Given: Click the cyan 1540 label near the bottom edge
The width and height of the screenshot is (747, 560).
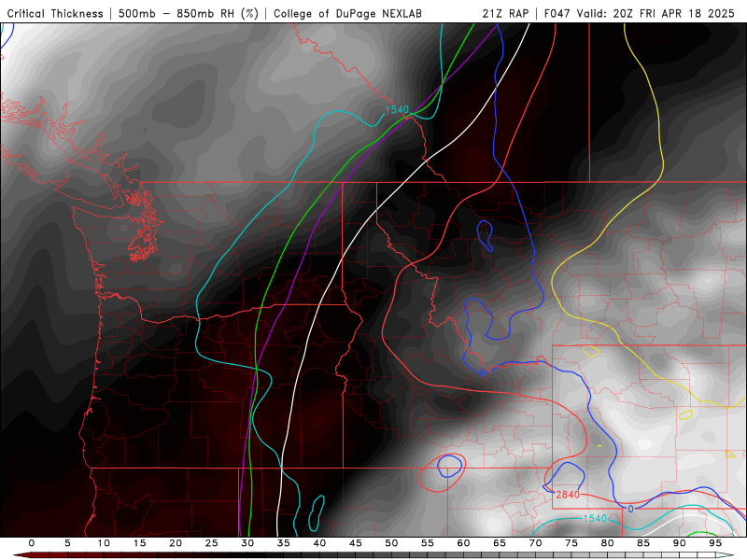Looking at the screenshot, I should click(x=595, y=518).
